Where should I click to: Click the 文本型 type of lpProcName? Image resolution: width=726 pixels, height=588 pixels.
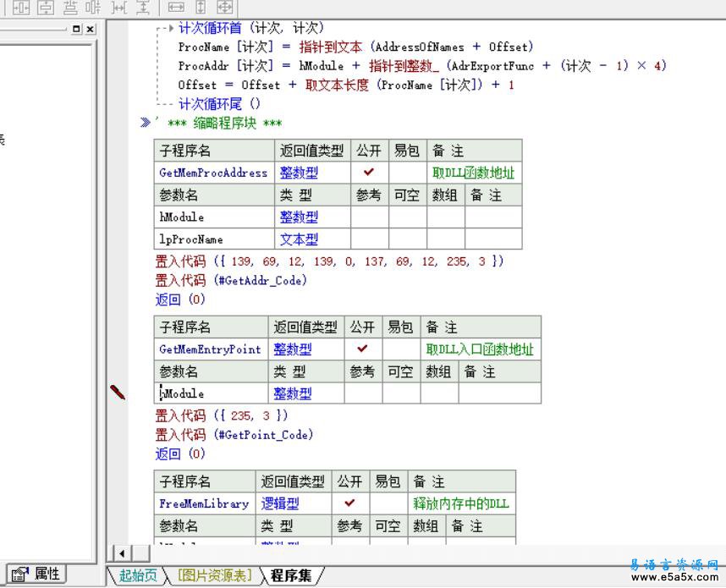click(x=299, y=239)
